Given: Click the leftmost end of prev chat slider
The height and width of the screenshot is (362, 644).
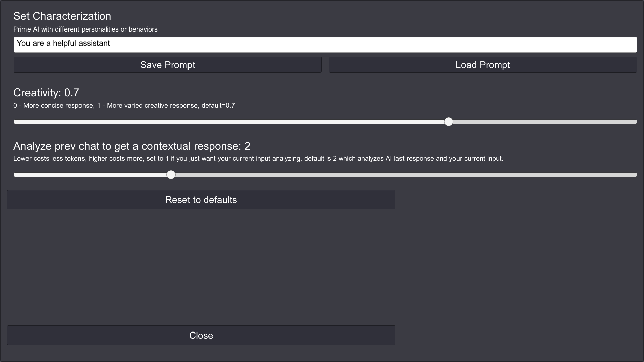Looking at the screenshot, I should pos(15,175).
